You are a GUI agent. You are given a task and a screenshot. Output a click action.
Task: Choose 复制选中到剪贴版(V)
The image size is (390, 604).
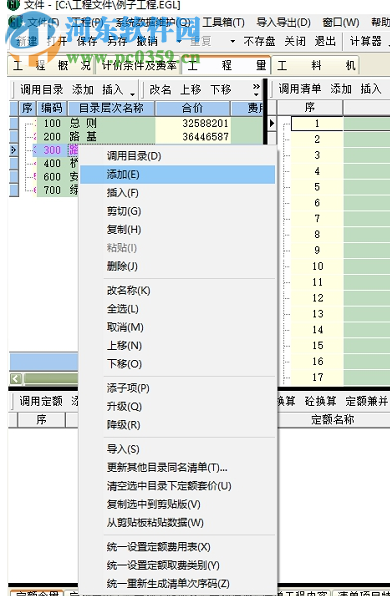point(153,504)
